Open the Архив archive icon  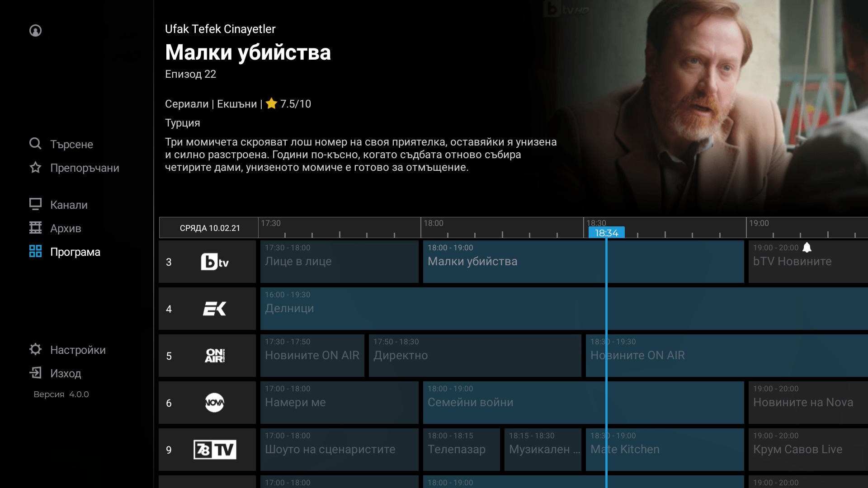pos(35,228)
